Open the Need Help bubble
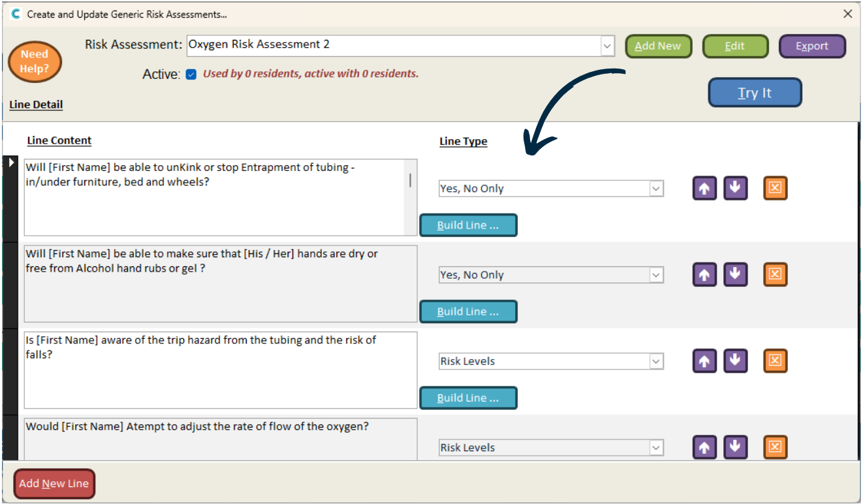 (35, 62)
